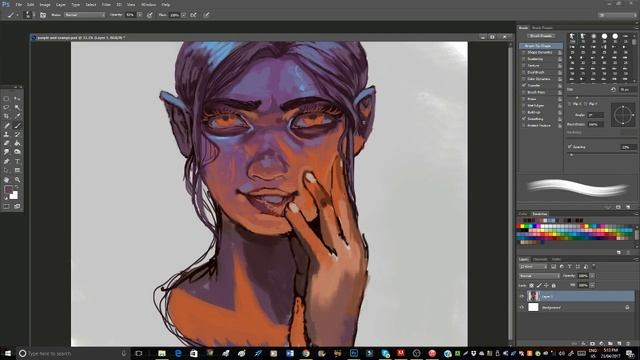Open the layer filter Kind dropdown
This screenshot has height=360, width=640.
pyautogui.click(x=533, y=267)
